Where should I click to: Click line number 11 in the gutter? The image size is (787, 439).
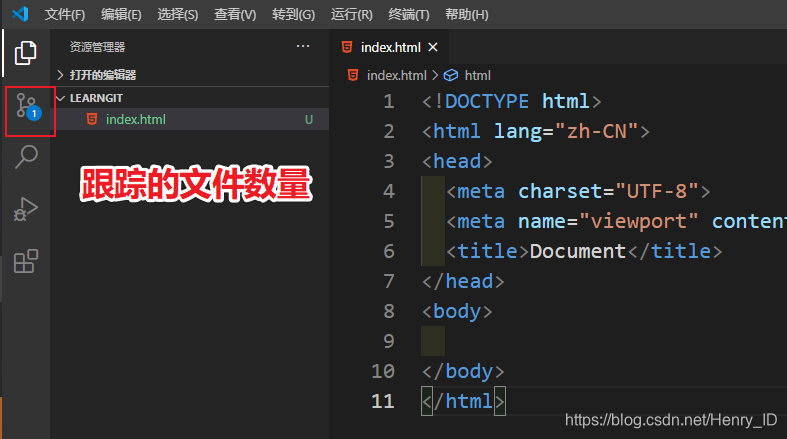tap(382, 401)
